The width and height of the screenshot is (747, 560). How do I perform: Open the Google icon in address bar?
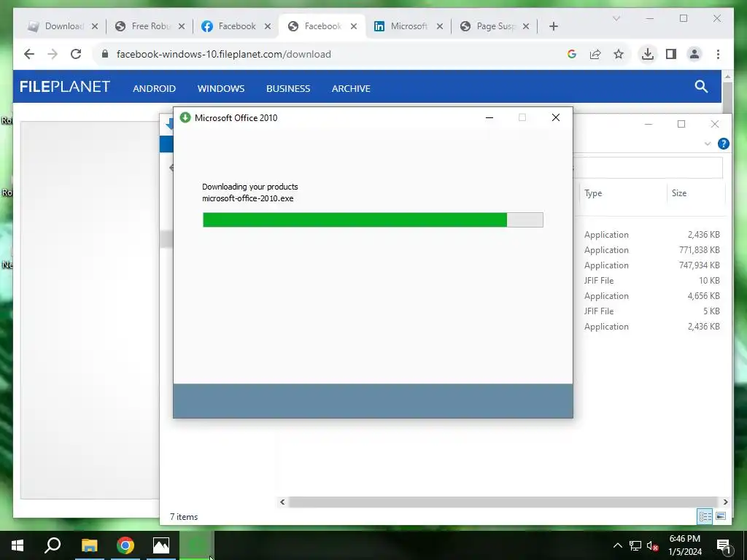(572, 54)
